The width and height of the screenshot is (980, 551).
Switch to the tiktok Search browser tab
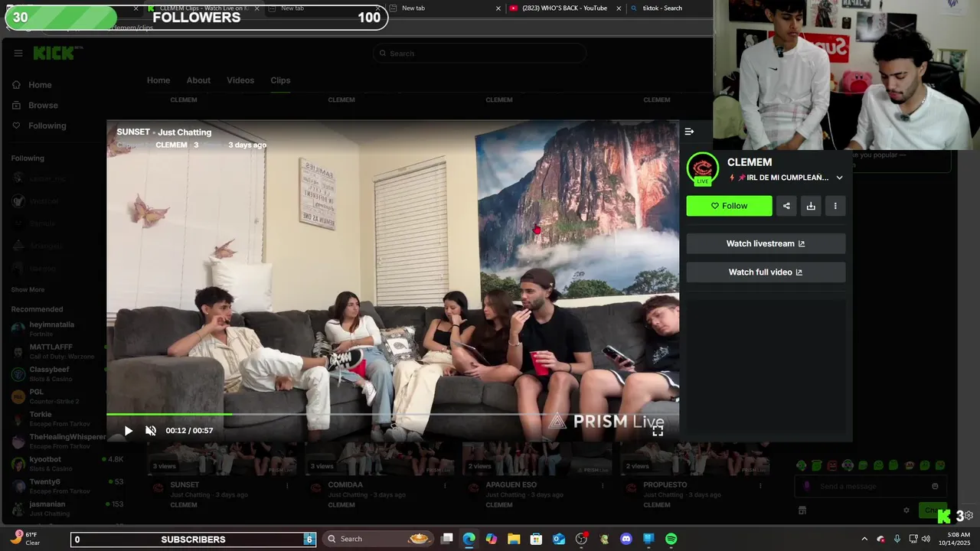pyautogui.click(x=663, y=8)
